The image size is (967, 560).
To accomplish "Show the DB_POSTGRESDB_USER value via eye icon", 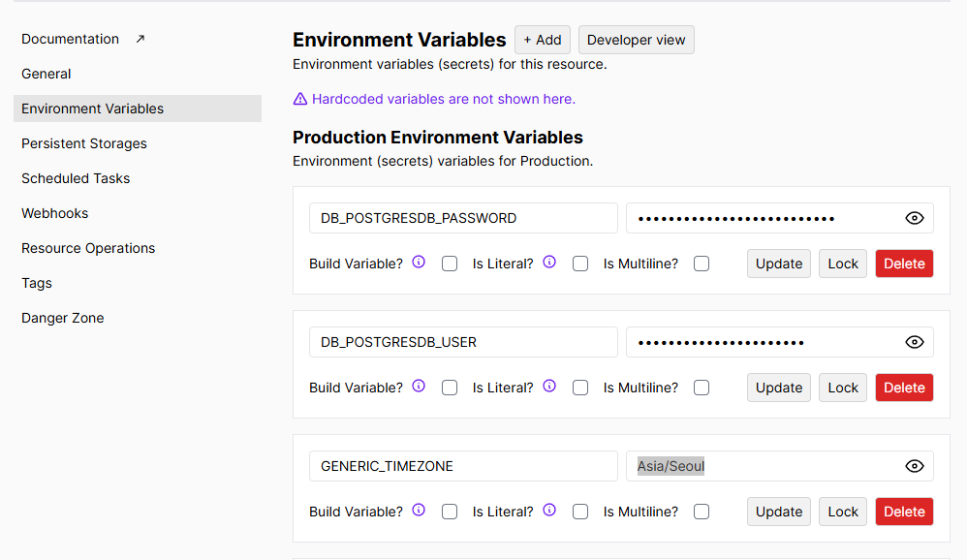I will click(x=914, y=342).
